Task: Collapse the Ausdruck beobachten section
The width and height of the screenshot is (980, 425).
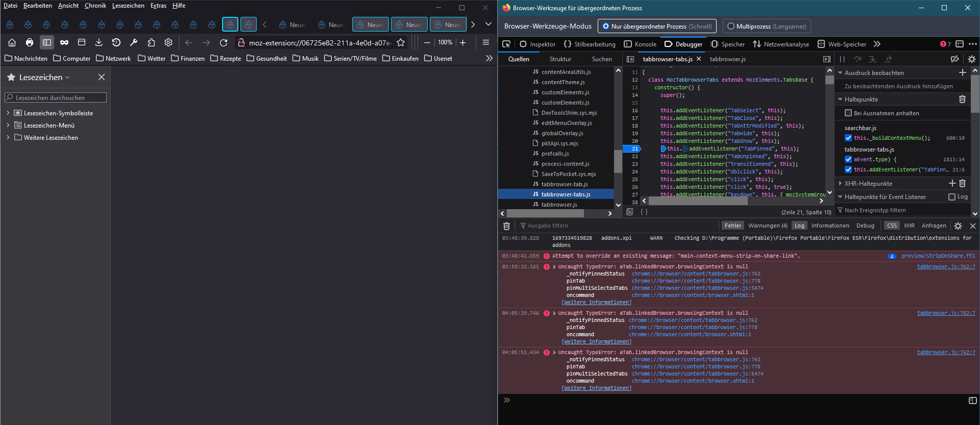Action: coord(840,73)
